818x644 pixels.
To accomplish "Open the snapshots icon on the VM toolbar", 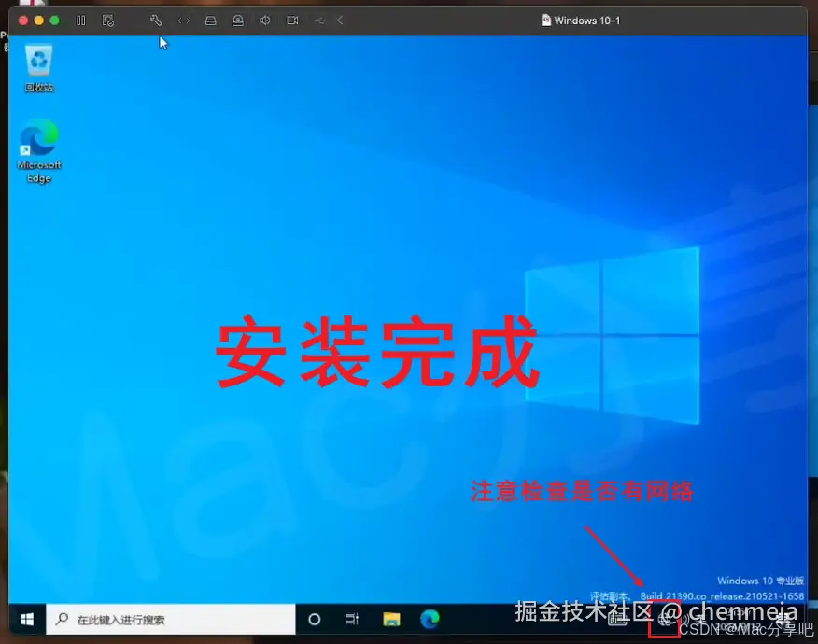I will click(107, 20).
